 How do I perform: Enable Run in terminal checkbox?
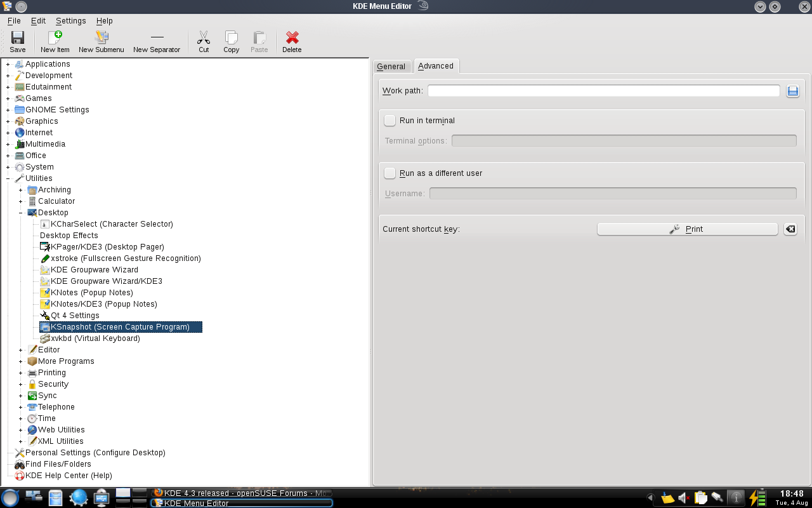tap(390, 121)
